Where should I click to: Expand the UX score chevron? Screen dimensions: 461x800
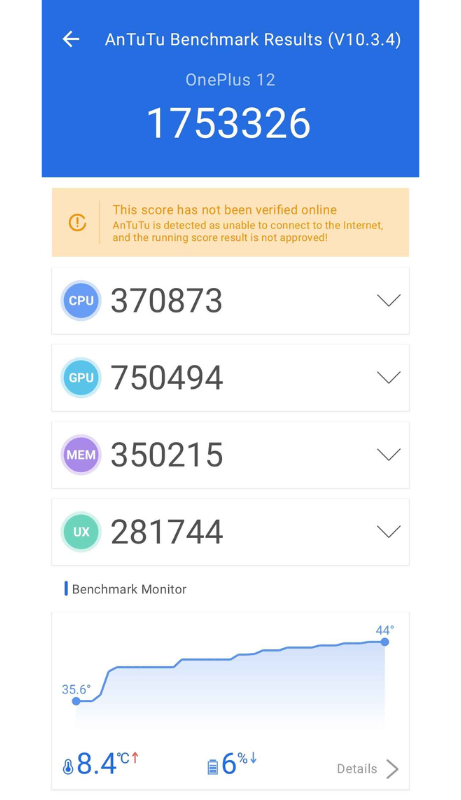(389, 532)
